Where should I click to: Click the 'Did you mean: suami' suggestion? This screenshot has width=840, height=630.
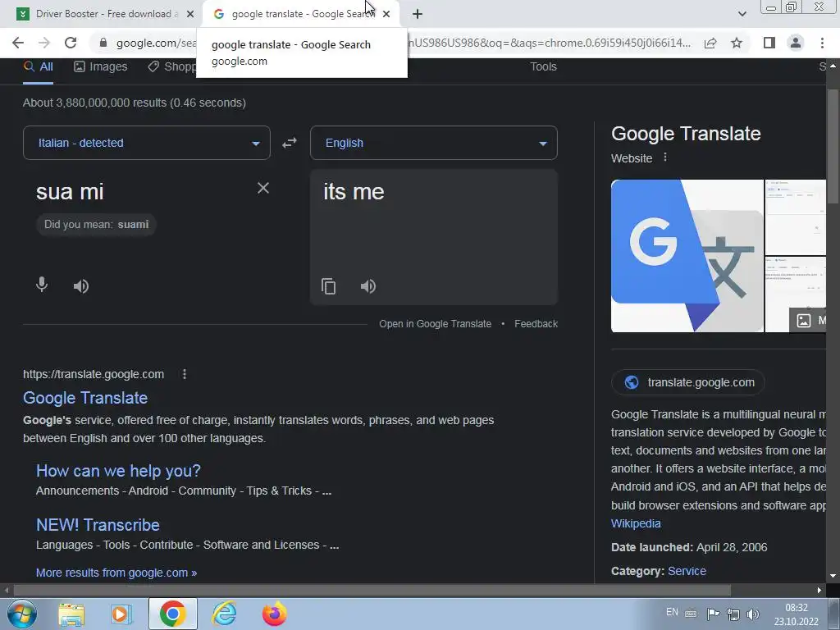point(97,225)
